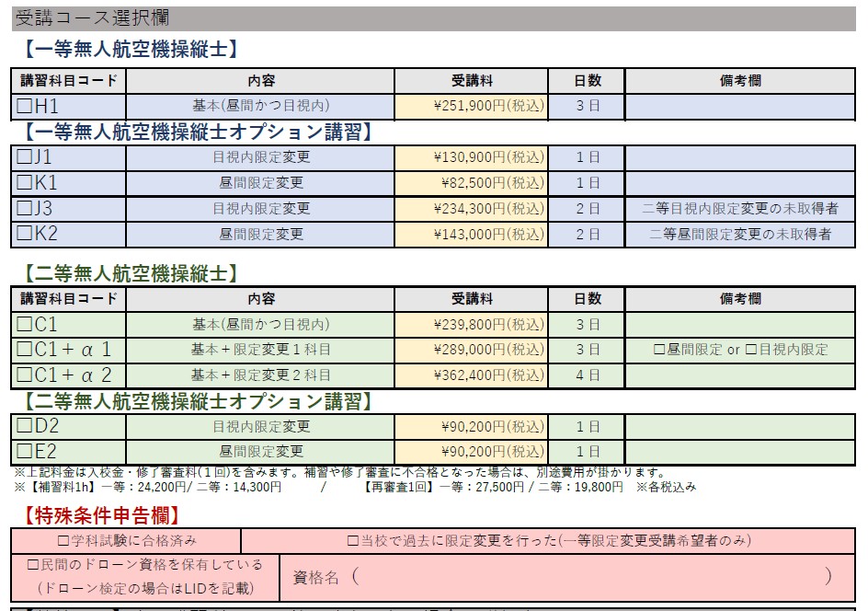Image resolution: width=868 pixels, height=611 pixels.
Task: Check the J3 course code box
Action: pos(25,209)
